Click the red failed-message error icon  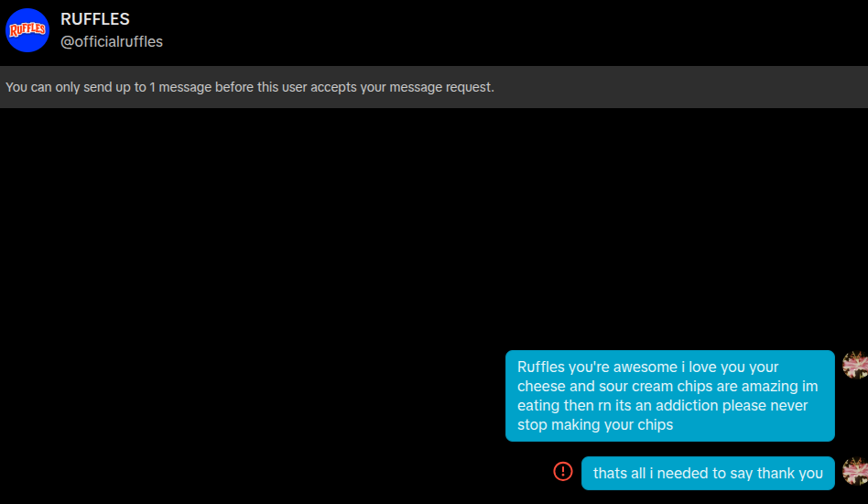click(x=563, y=472)
